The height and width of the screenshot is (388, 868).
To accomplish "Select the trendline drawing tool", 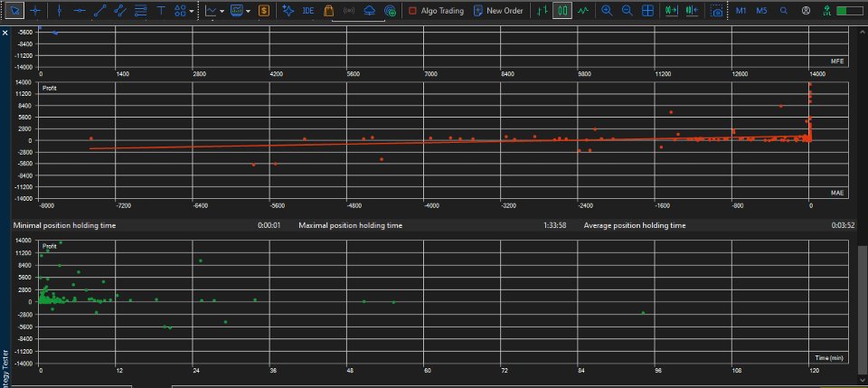I will 100,11.
